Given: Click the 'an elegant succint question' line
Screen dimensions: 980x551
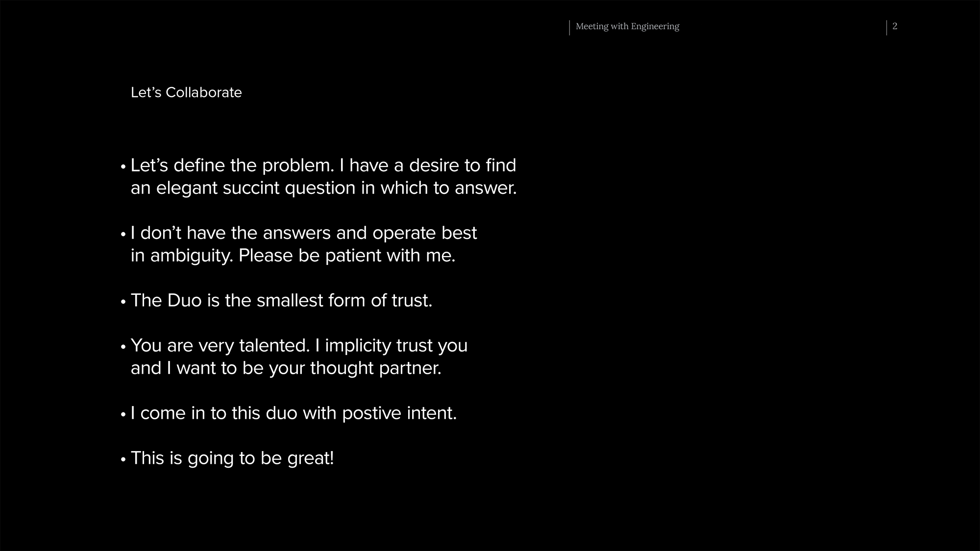Looking at the screenshot, I should point(323,188).
